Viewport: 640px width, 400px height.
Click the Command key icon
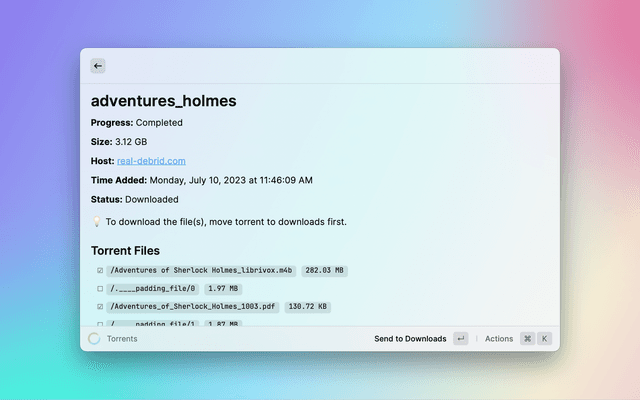click(527, 339)
